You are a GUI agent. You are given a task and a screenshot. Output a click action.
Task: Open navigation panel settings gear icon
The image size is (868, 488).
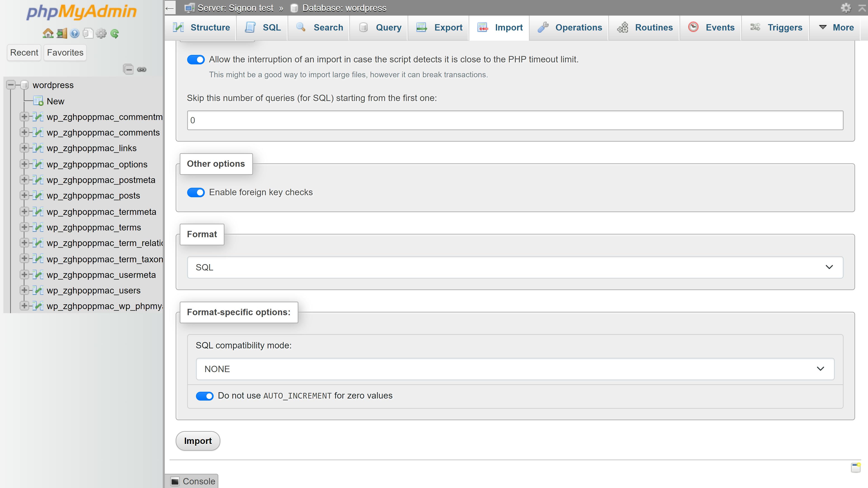(x=100, y=33)
